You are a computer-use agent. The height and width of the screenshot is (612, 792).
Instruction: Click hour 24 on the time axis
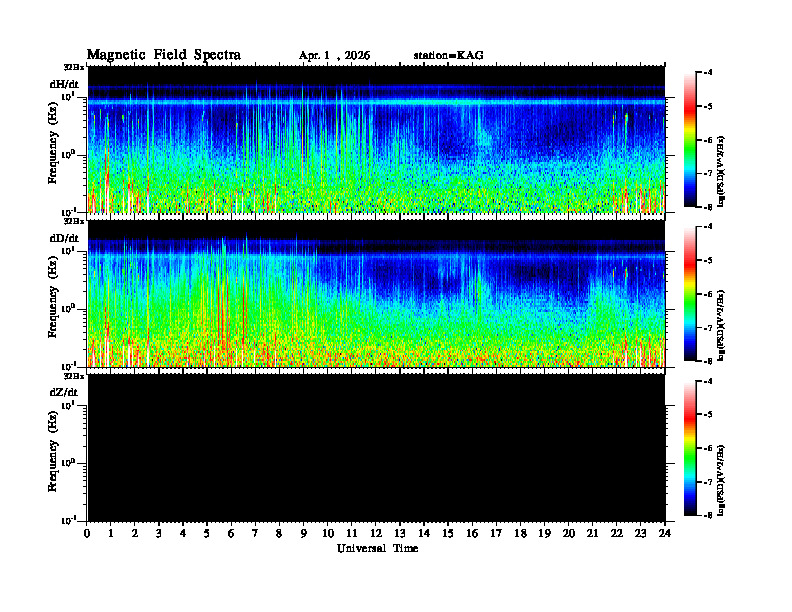click(665, 534)
